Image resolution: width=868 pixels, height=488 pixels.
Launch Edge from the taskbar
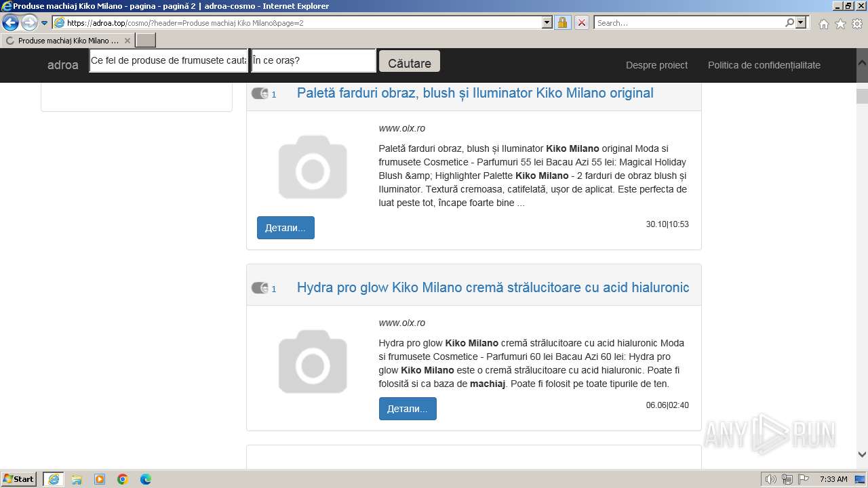coord(146,479)
